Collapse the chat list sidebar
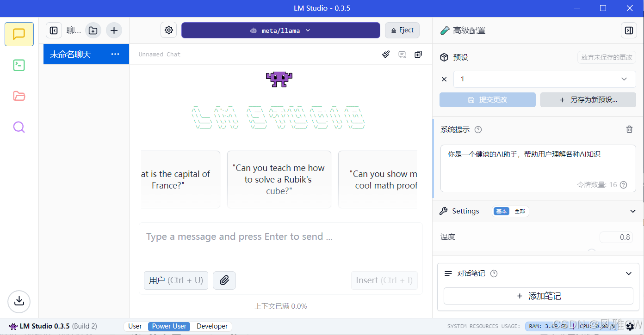 tap(54, 30)
